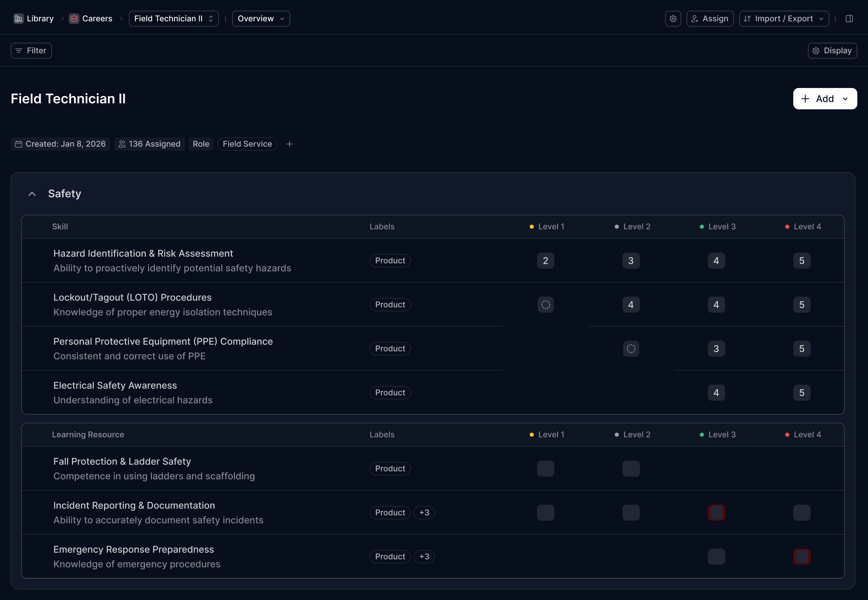Click the 136 Assigned people badge
Image resolution: width=868 pixels, height=600 pixels.
coord(149,144)
